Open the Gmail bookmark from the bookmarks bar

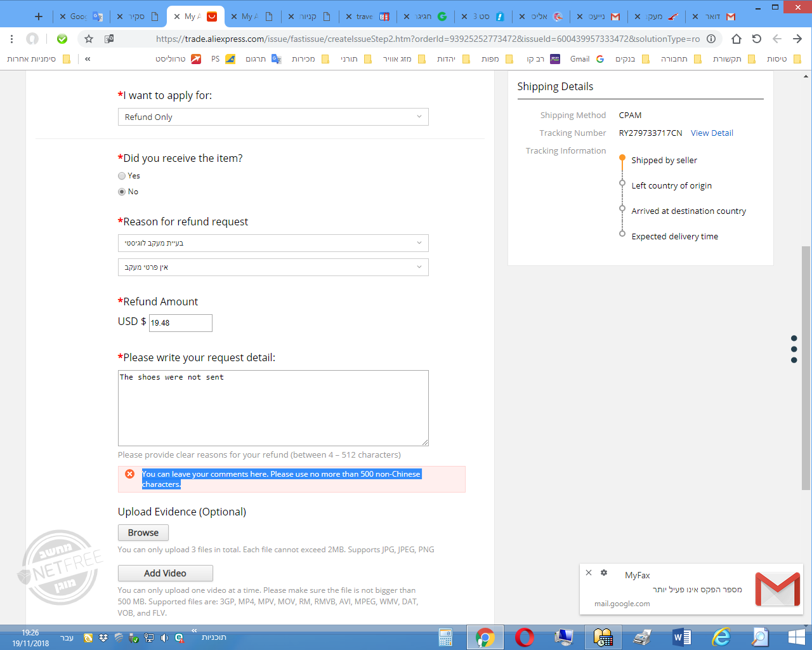coord(579,58)
